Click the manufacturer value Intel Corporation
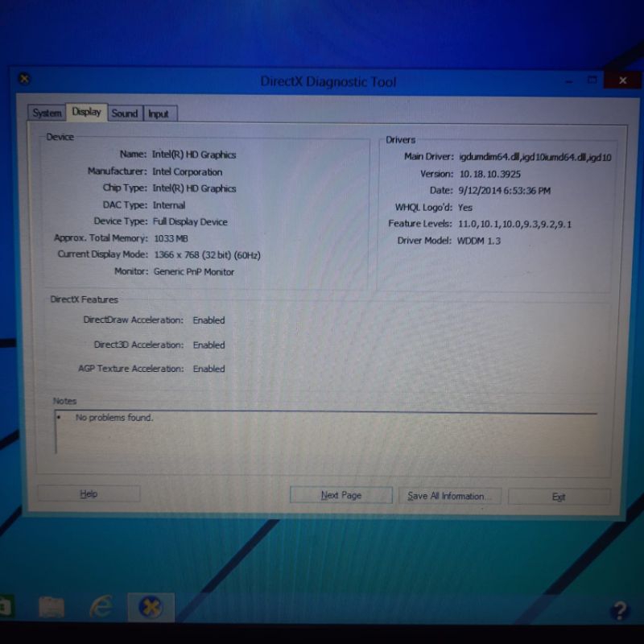The image size is (644, 644). click(x=188, y=171)
